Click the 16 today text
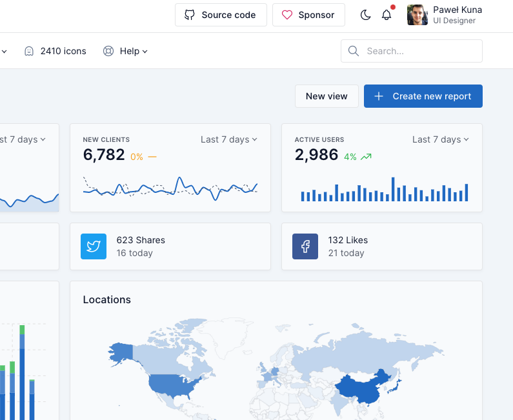Screen dimensions: 513x420 tap(134, 253)
